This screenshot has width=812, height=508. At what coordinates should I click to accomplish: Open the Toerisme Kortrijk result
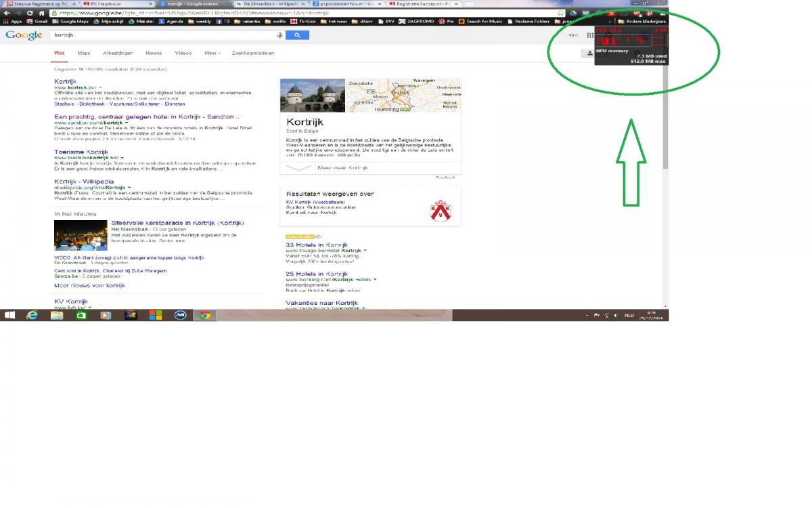click(81, 152)
